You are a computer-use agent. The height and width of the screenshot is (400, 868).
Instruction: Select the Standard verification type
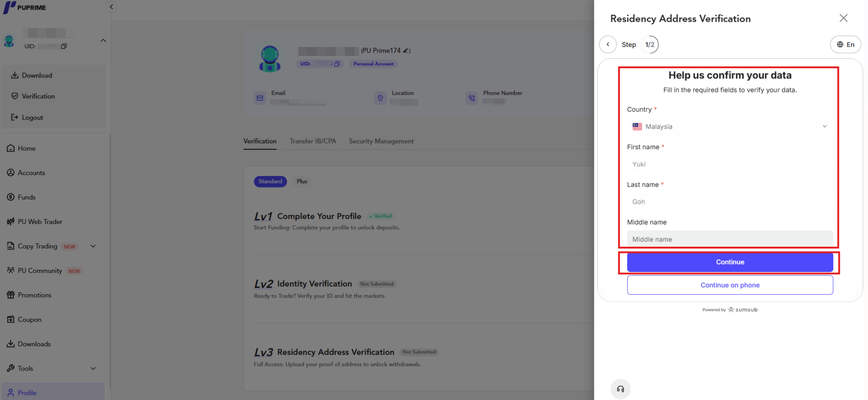270,182
